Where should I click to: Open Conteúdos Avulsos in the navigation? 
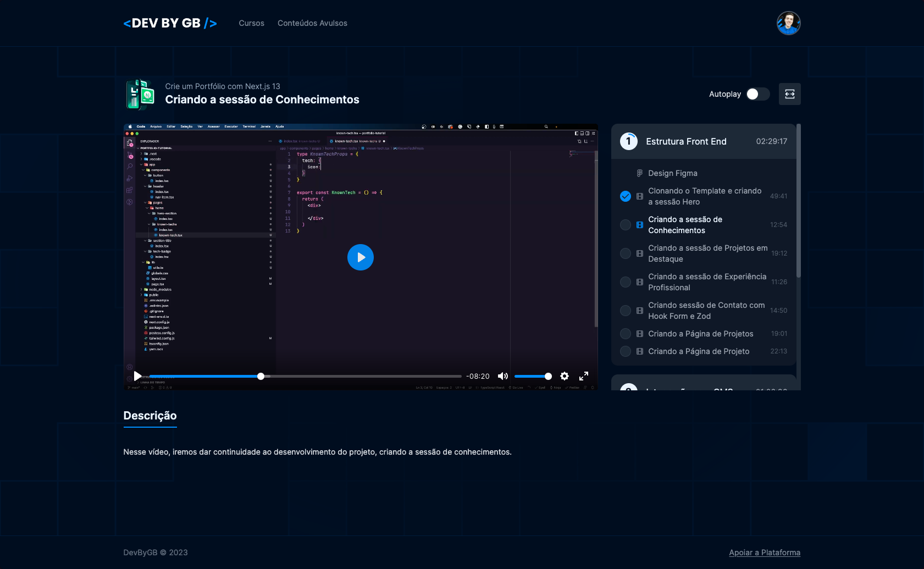point(312,23)
